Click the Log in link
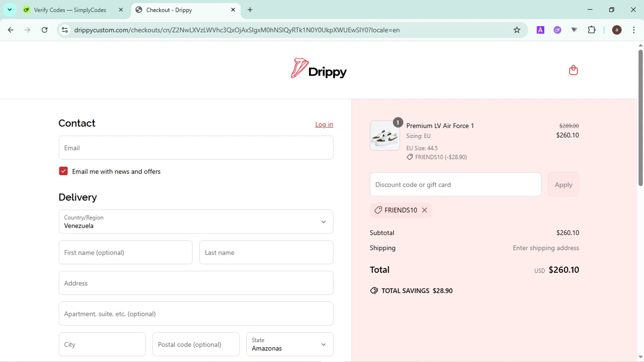The width and height of the screenshot is (644, 362). [324, 125]
